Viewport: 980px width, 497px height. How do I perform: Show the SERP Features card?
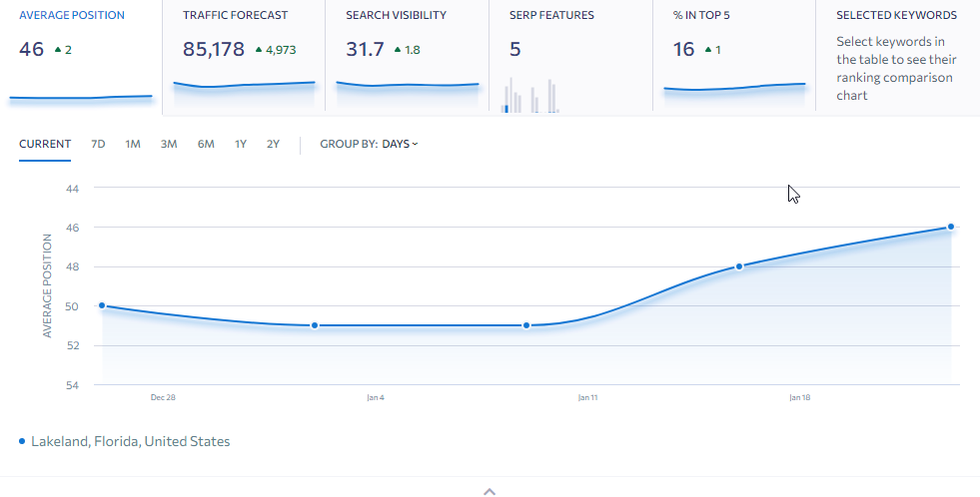(x=570, y=55)
